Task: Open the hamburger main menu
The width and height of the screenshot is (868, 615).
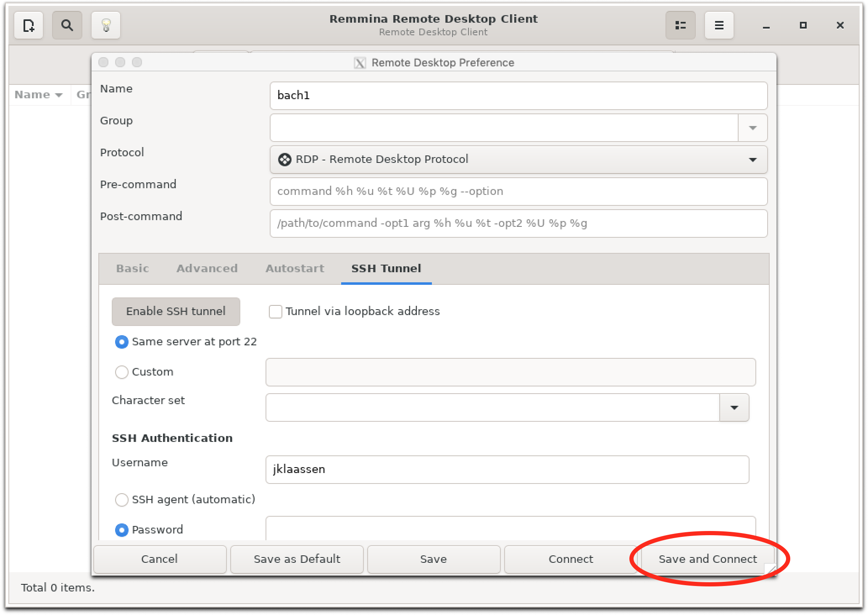Action: point(719,26)
